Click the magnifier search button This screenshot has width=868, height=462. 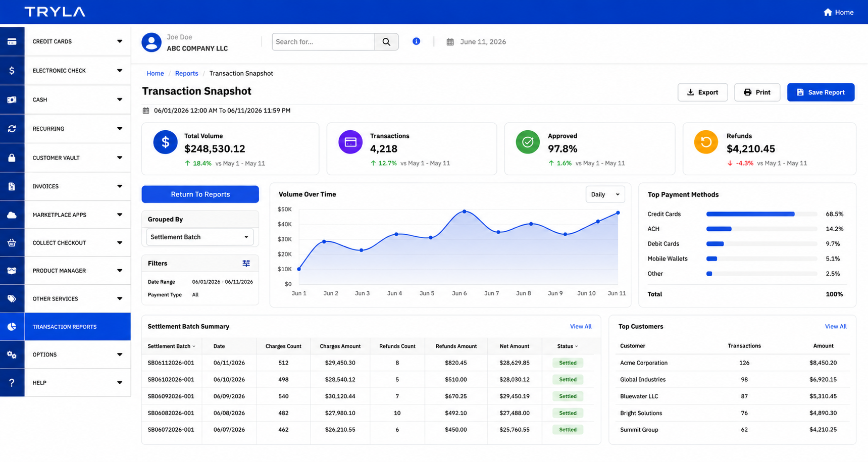coord(386,42)
